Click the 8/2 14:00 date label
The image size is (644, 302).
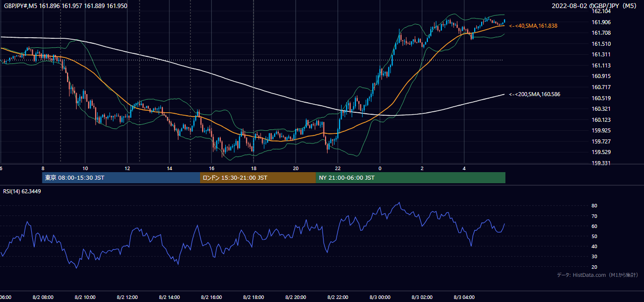[169, 297]
